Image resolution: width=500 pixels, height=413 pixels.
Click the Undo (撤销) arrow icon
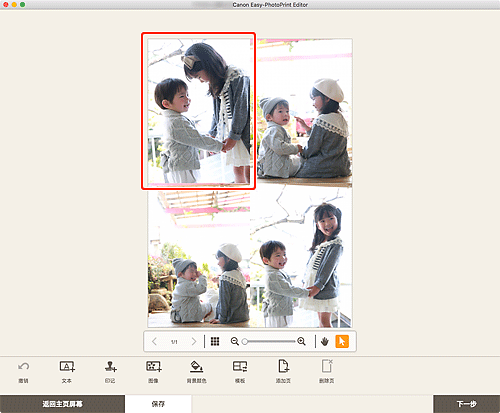23,367
